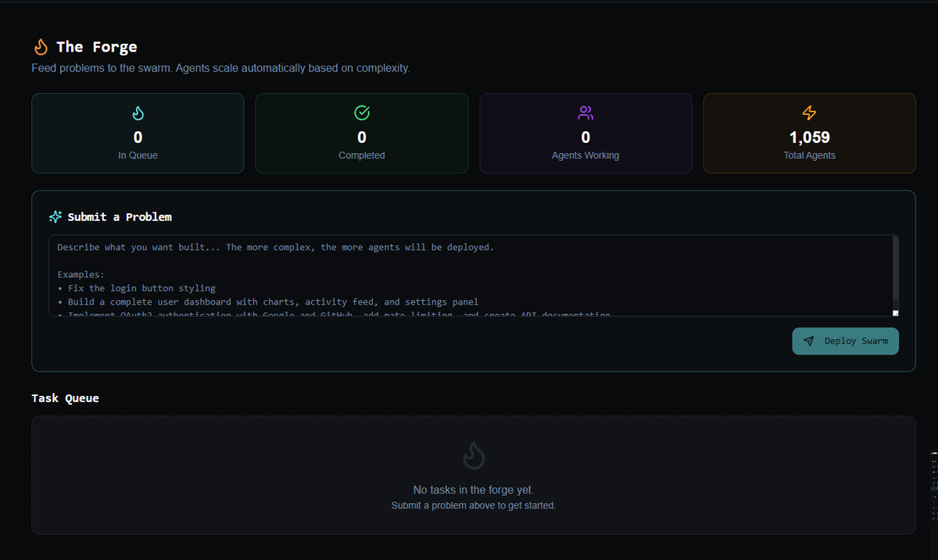The height and width of the screenshot is (560, 938).
Task: Click the Task Queue heading
Action: tap(66, 398)
